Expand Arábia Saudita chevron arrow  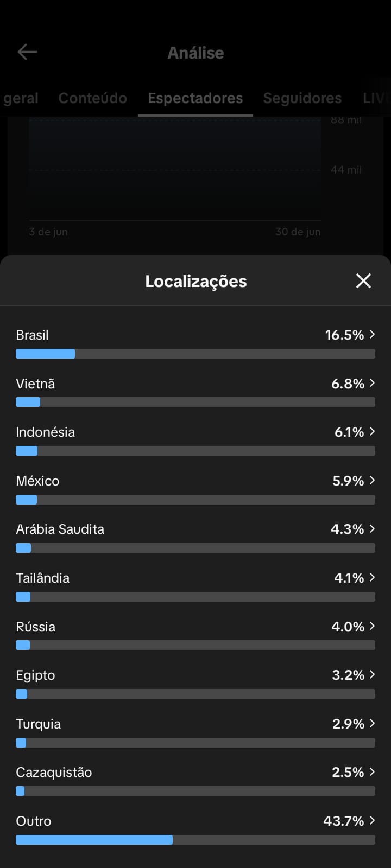click(x=372, y=529)
